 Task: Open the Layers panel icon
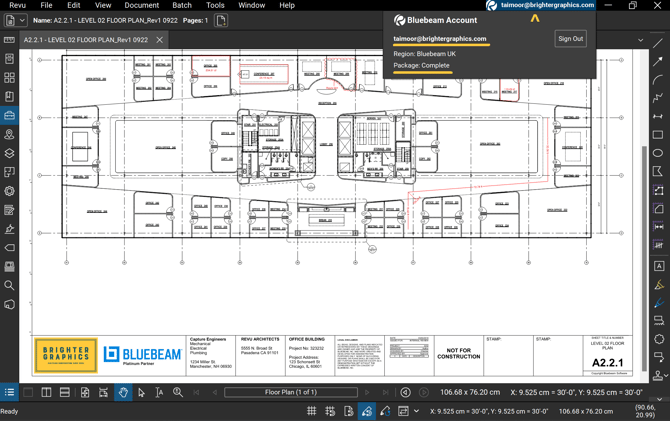(9, 153)
